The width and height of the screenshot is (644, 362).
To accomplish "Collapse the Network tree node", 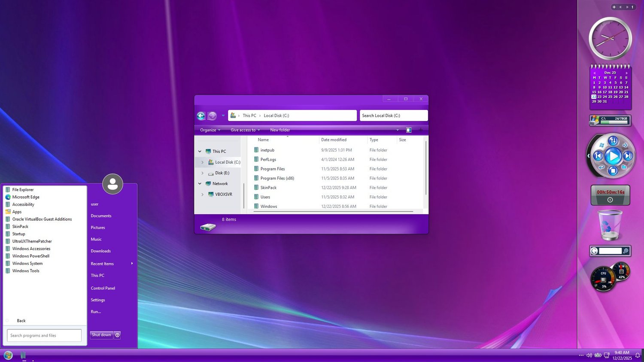I will pyautogui.click(x=200, y=184).
